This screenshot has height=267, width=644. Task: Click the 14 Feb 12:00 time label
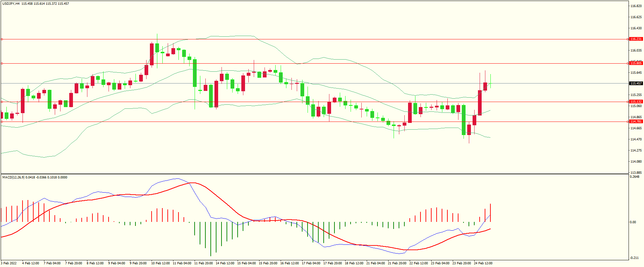point(225,263)
